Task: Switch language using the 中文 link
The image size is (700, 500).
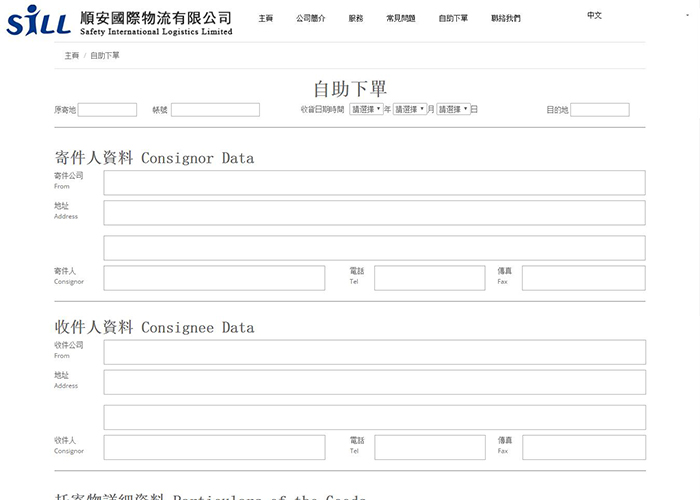Action: point(594,16)
